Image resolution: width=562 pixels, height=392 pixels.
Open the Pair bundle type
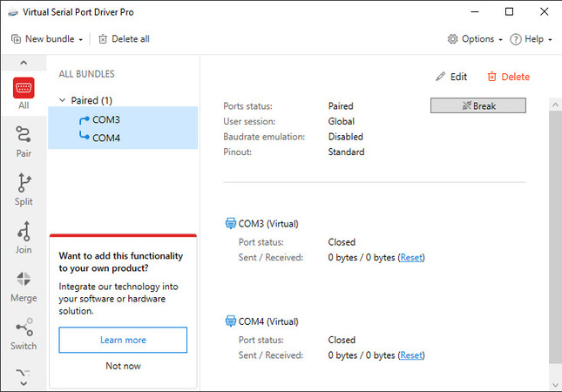[x=24, y=141]
